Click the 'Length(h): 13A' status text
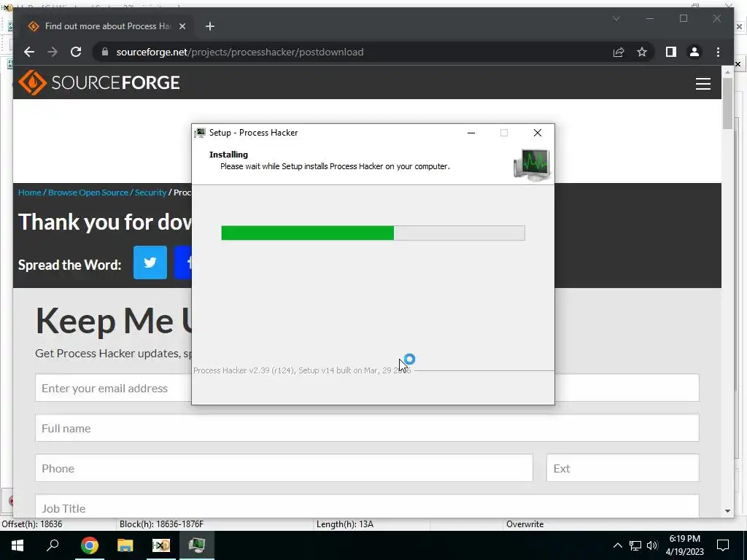747x560 pixels. pyautogui.click(x=345, y=524)
